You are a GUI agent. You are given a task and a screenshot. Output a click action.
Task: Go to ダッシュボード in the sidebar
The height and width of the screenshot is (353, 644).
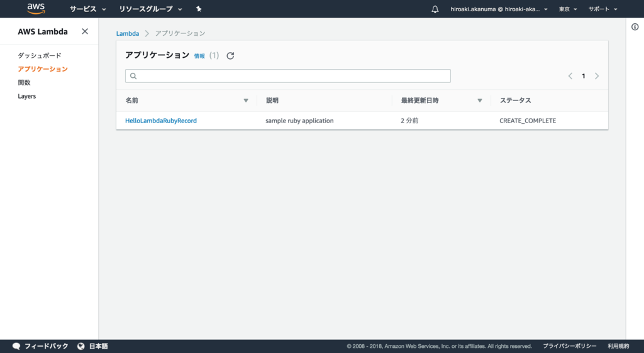click(x=40, y=55)
